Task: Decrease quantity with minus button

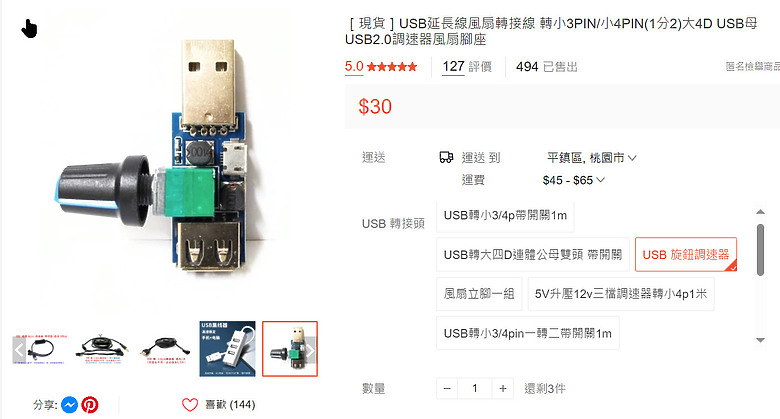Action: (447, 389)
